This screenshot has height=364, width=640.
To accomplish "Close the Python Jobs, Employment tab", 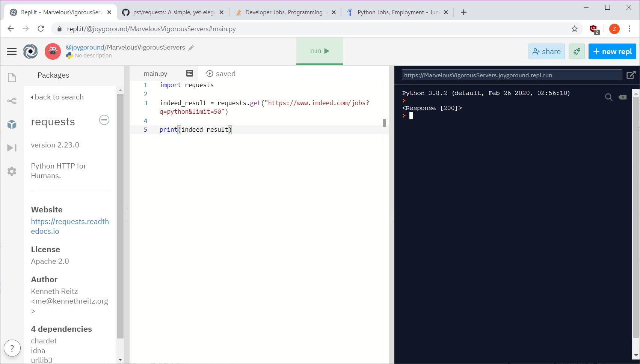I will [x=446, y=12].
